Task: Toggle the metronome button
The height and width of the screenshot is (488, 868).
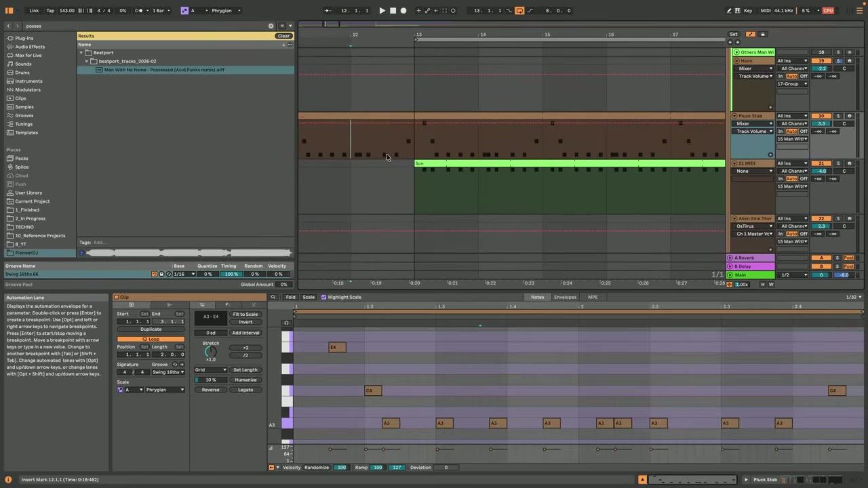Action: [x=140, y=10]
